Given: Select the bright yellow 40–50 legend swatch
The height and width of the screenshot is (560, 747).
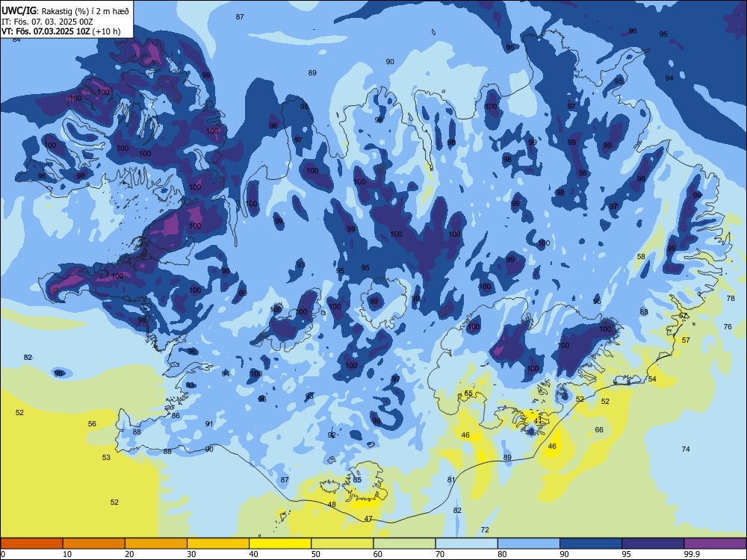Looking at the screenshot, I should [x=280, y=544].
